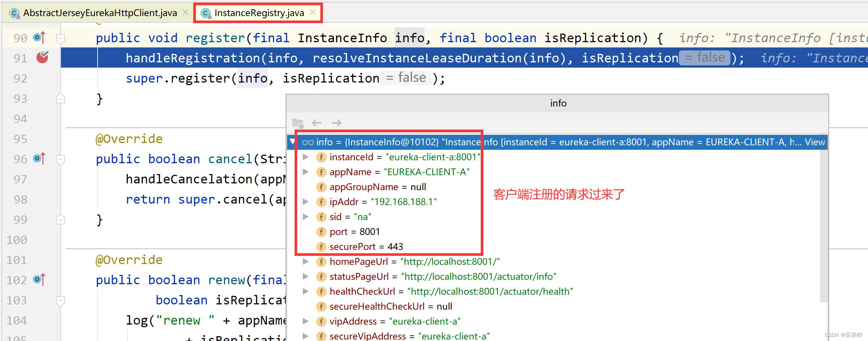Click the inline false hint on line 91

[x=704, y=58]
